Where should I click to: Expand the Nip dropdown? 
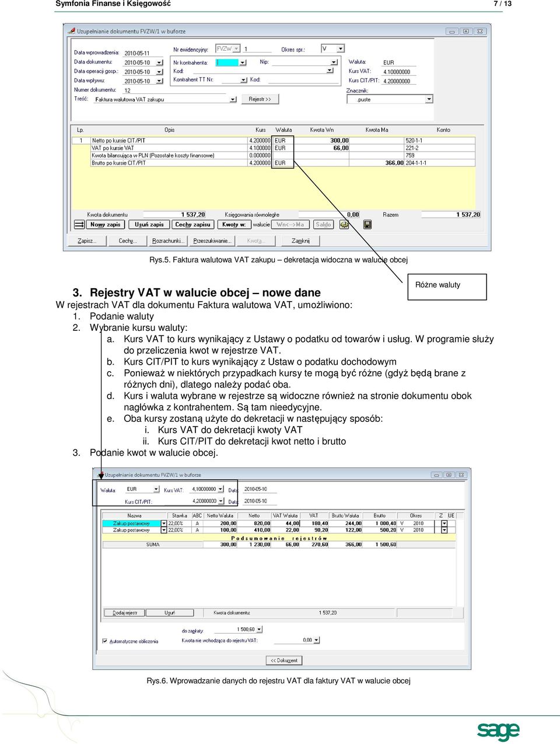click(x=334, y=62)
